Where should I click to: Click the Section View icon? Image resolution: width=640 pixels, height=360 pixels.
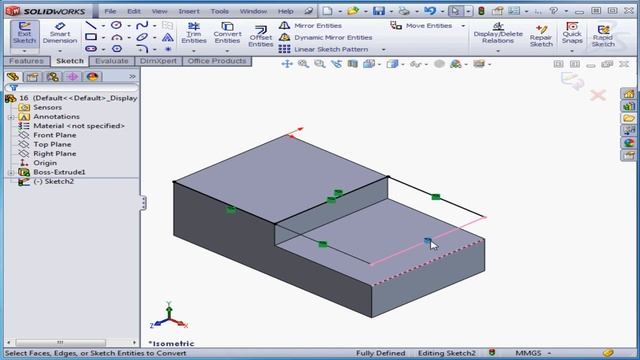point(353,64)
